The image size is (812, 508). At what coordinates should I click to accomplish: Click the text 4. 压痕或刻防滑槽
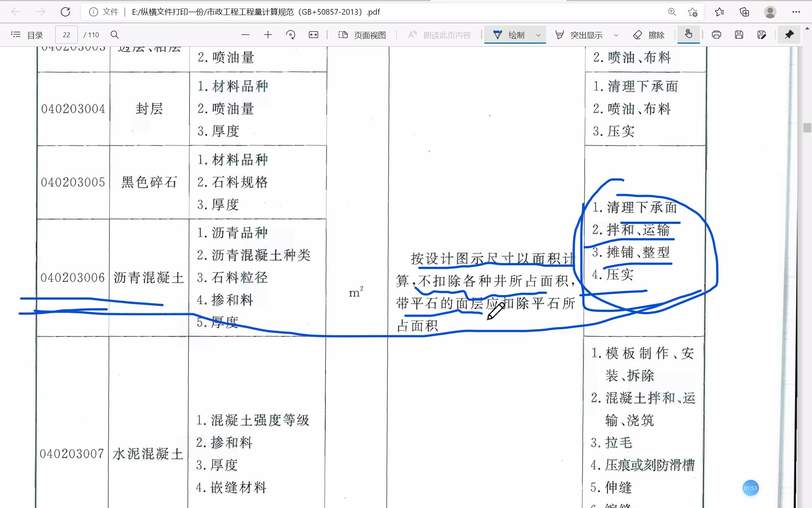click(642, 465)
